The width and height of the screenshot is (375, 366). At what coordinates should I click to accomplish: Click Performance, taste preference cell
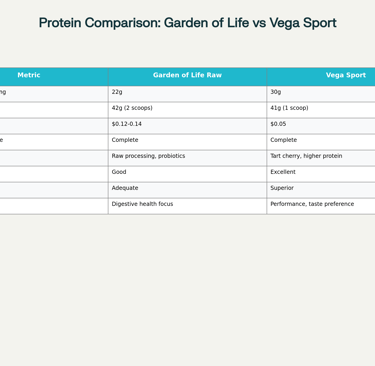[x=321, y=206]
